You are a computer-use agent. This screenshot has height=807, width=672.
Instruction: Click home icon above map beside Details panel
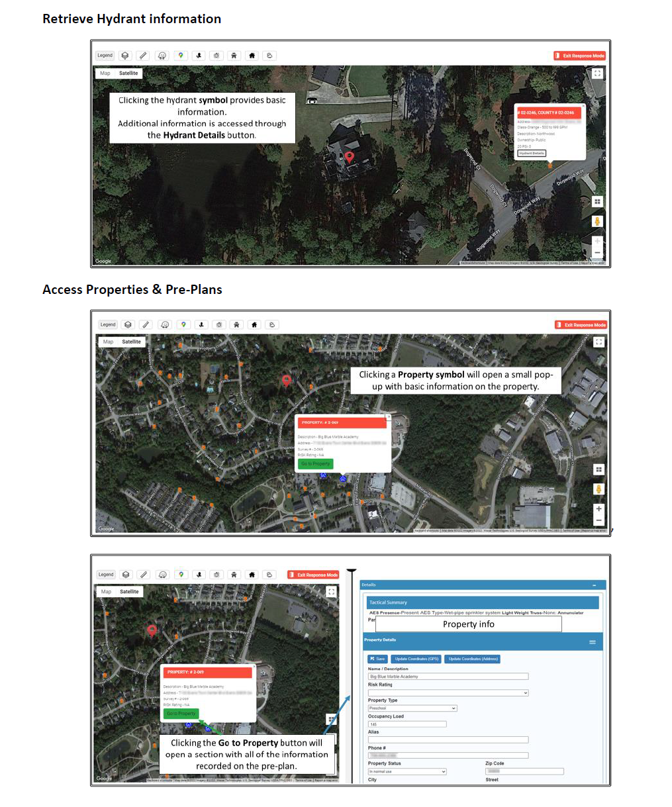[252, 575]
